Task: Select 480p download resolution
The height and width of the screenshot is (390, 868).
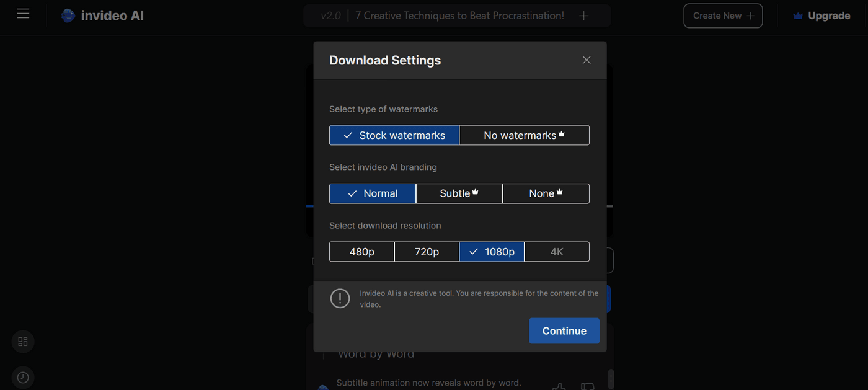Action: point(361,251)
